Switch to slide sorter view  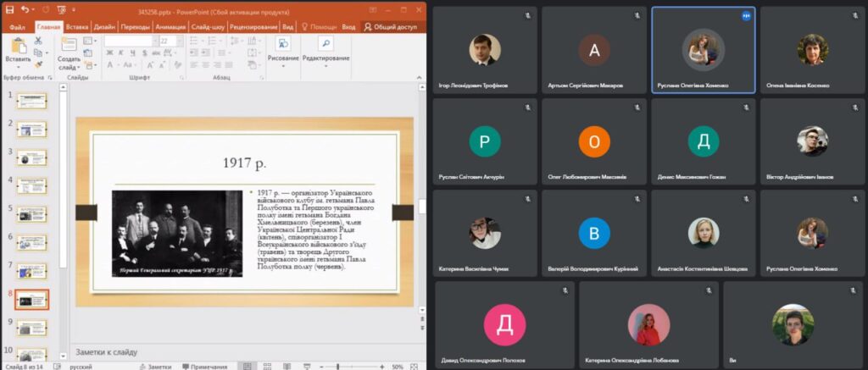265,367
